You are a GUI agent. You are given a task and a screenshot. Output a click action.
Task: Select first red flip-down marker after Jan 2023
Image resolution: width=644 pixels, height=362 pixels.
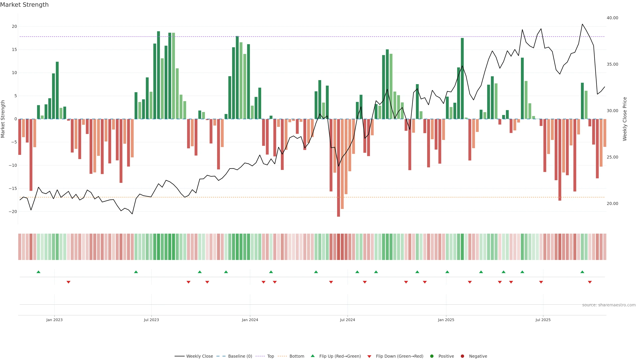(x=68, y=282)
